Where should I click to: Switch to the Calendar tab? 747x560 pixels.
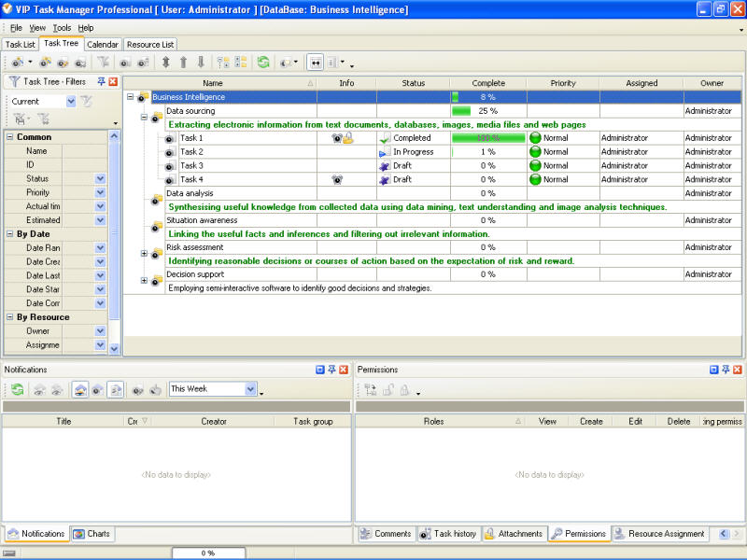(103, 44)
